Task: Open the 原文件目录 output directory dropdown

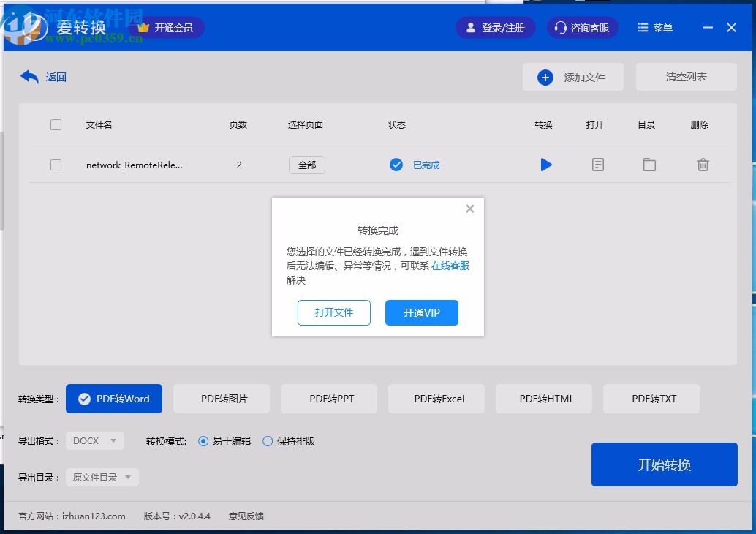Action: pos(102,476)
